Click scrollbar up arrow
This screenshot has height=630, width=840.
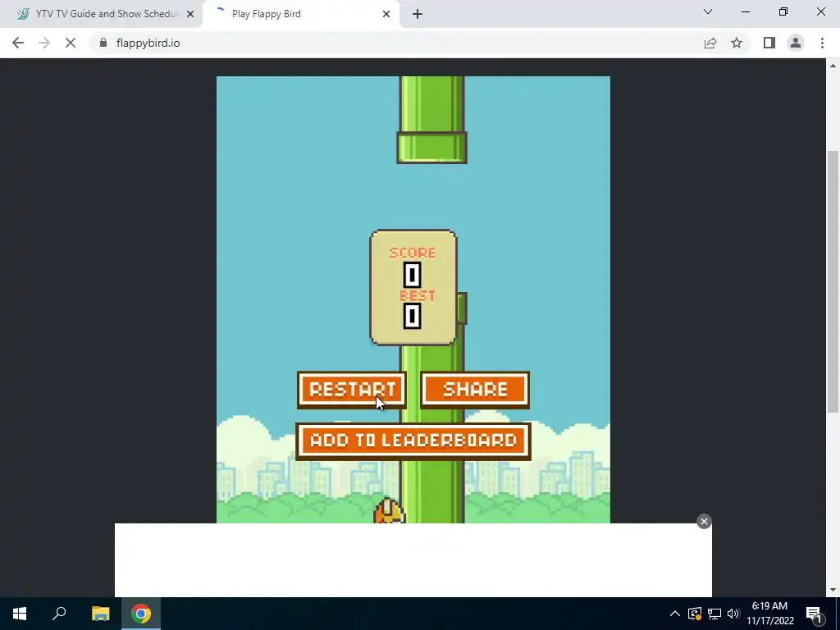point(833,66)
